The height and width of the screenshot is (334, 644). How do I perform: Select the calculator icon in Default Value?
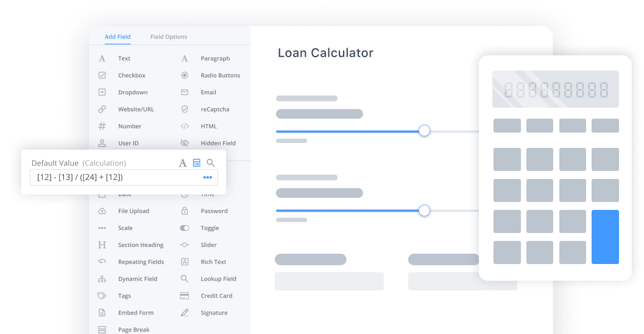pyautogui.click(x=197, y=163)
